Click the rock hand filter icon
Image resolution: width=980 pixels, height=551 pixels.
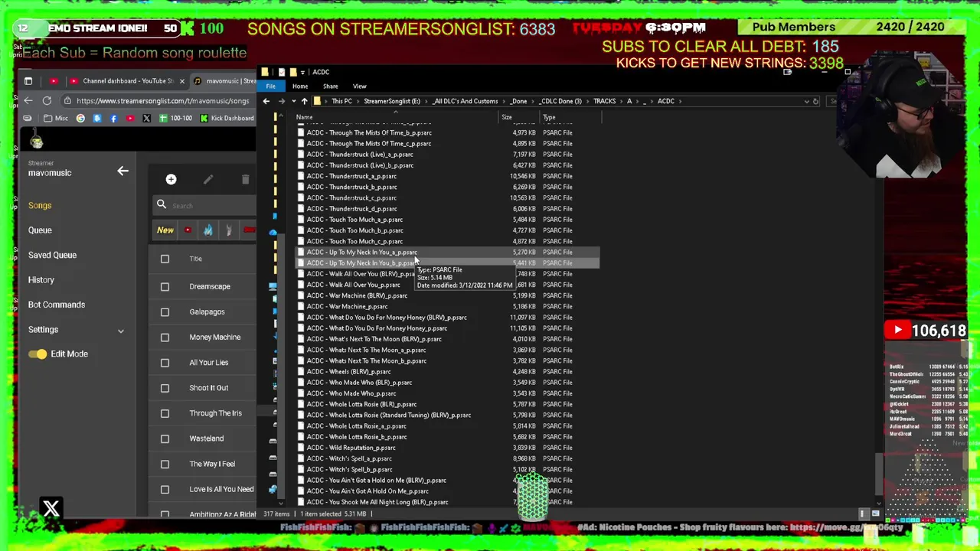point(228,230)
